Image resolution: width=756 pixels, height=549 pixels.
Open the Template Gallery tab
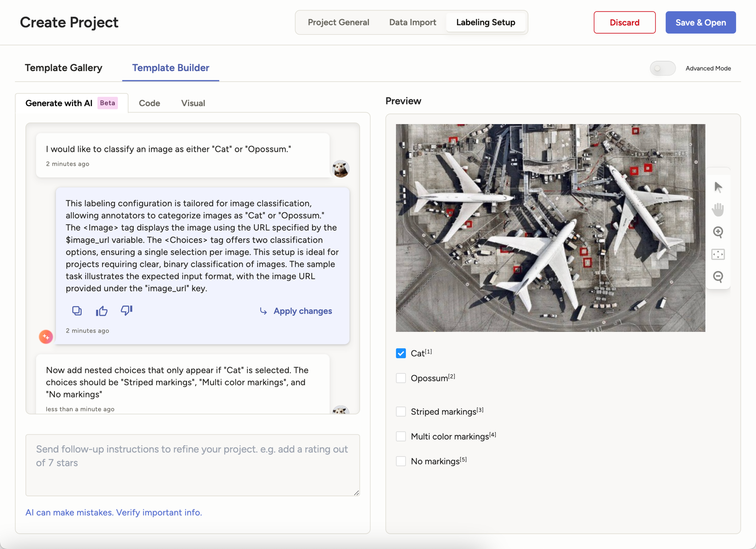(x=63, y=68)
